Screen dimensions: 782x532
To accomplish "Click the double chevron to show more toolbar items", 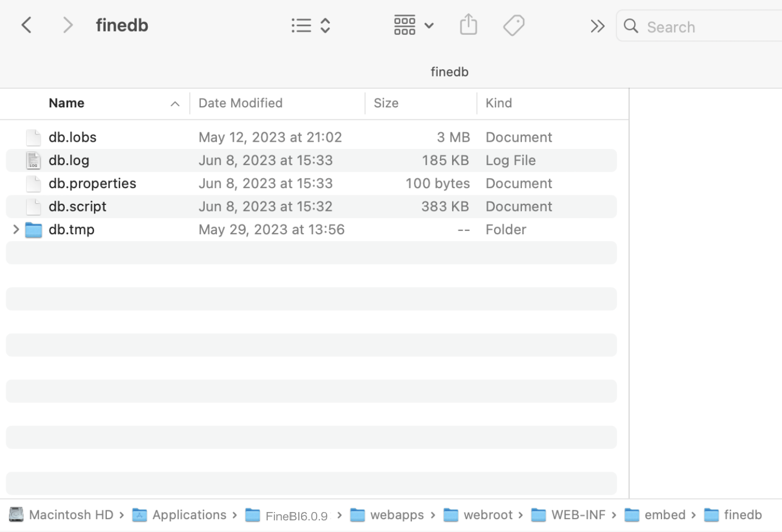I will pos(597,25).
